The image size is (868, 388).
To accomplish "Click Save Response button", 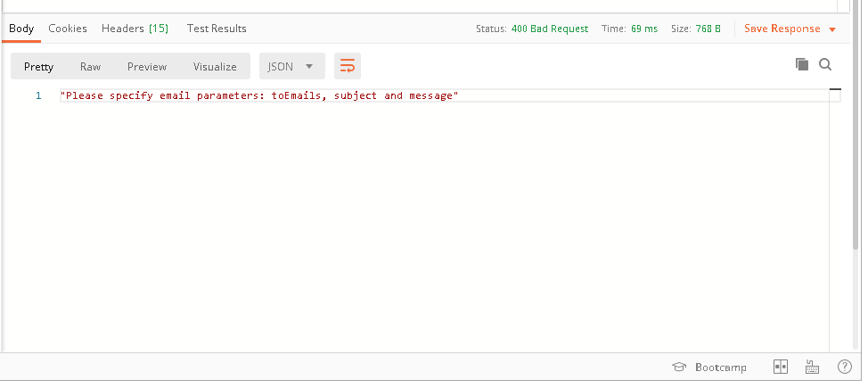I will [x=782, y=29].
